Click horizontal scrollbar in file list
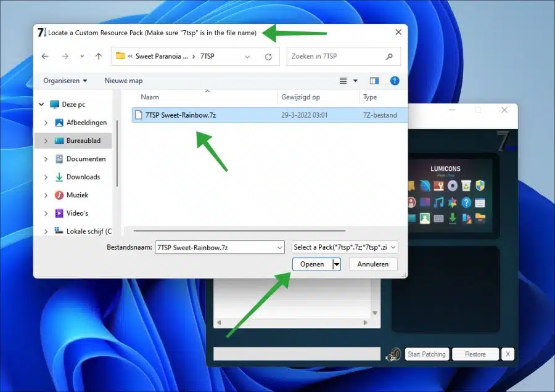Screen dimensions: 555x392 click(x=239, y=231)
